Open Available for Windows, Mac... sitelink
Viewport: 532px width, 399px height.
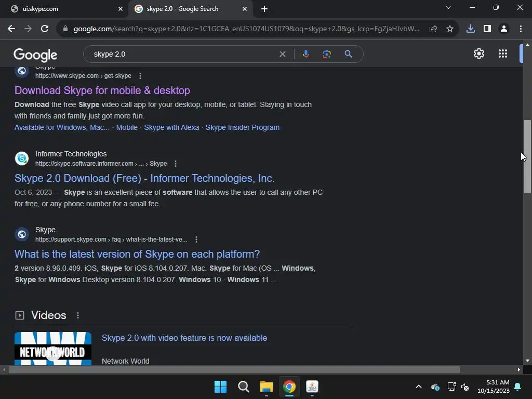click(x=62, y=128)
